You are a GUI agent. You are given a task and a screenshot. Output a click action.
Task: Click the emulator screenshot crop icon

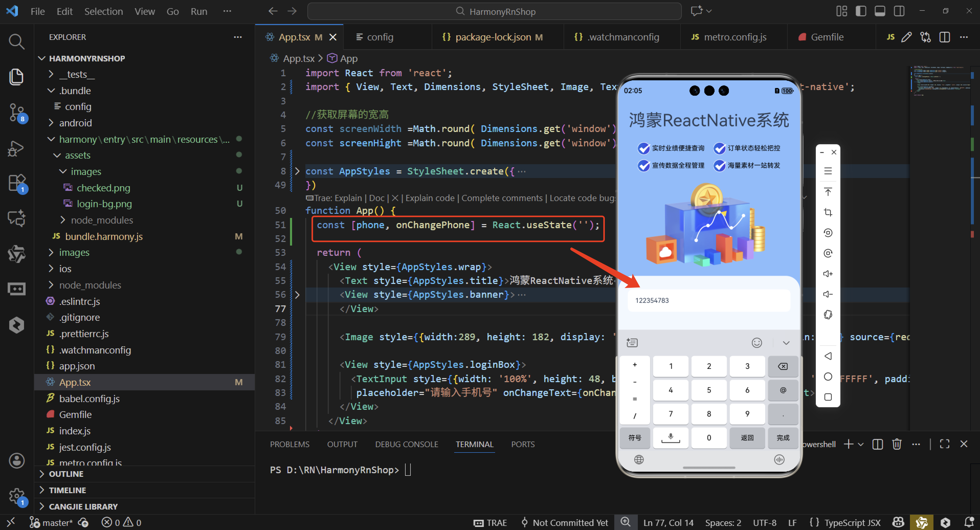[828, 212]
